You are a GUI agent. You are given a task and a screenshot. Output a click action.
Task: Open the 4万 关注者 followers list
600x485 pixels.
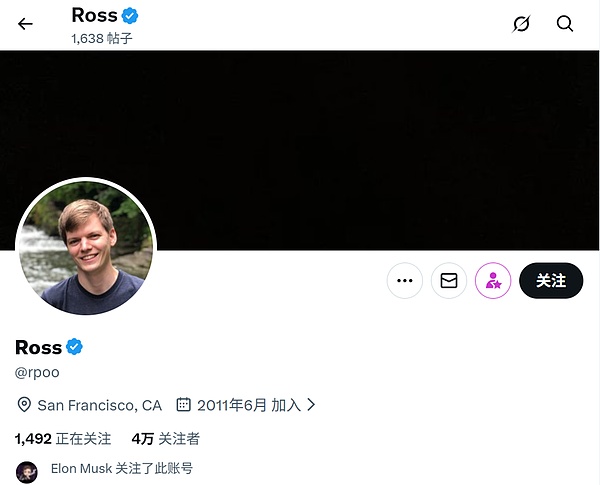165,438
